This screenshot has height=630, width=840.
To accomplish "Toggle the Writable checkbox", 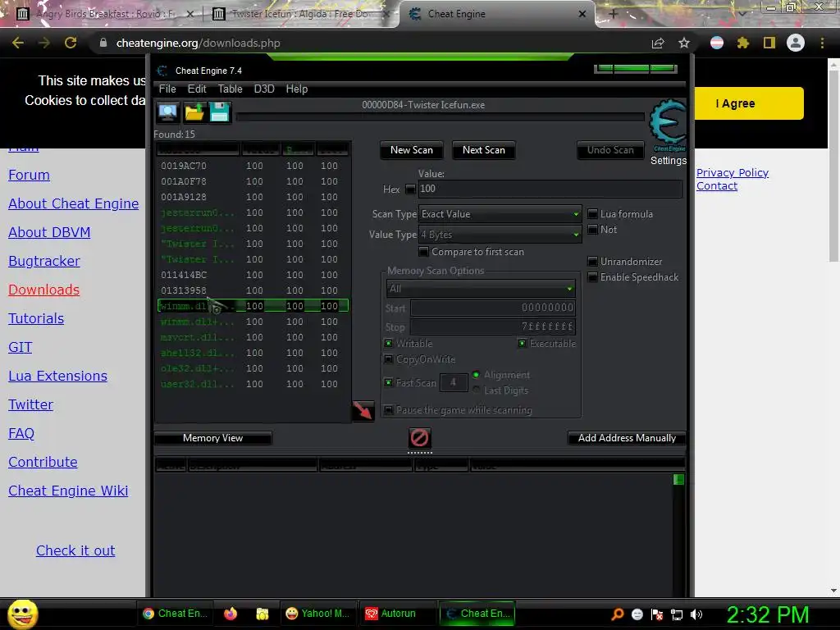I will click(389, 344).
